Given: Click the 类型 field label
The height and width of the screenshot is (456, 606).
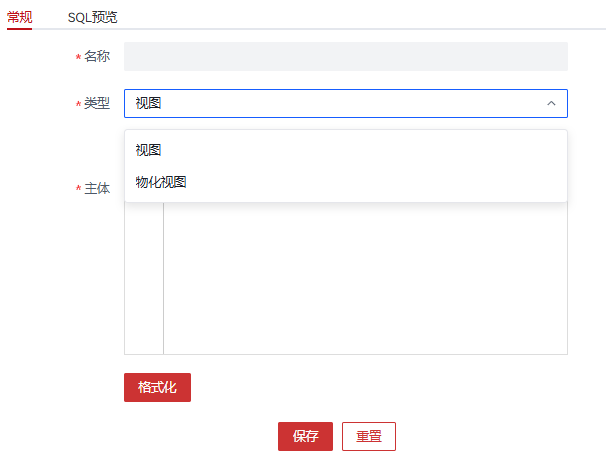Looking at the screenshot, I should [x=97, y=104].
